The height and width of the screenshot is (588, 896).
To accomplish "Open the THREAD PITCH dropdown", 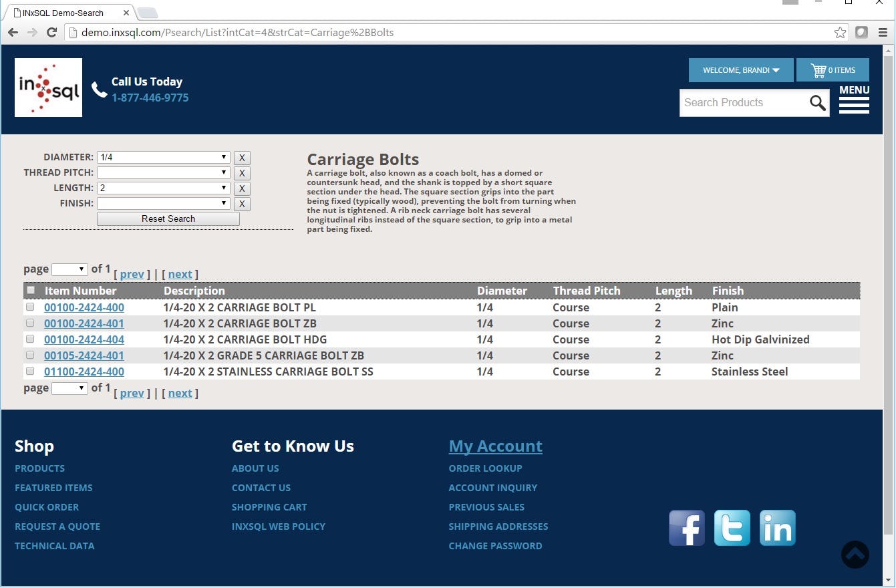I will [163, 172].
